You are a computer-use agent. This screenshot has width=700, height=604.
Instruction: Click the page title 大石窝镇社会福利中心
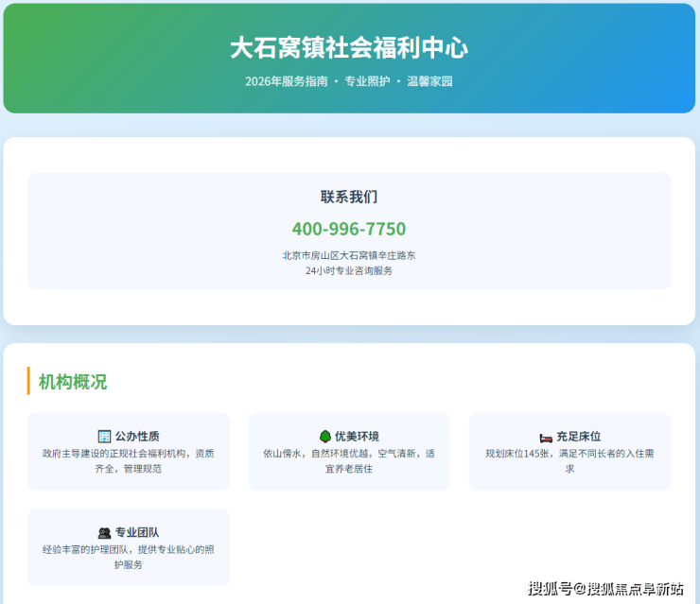(x=349, y=48)
